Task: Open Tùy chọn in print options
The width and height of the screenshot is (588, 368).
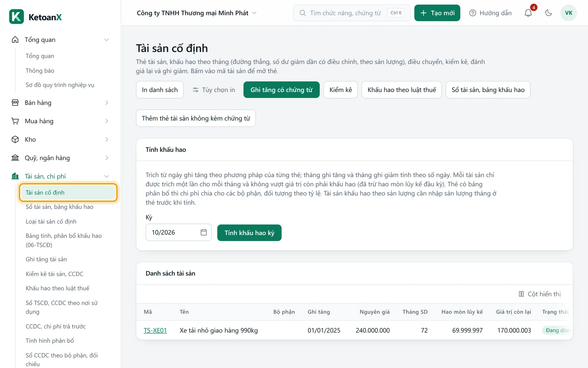Action: [214, 90]
